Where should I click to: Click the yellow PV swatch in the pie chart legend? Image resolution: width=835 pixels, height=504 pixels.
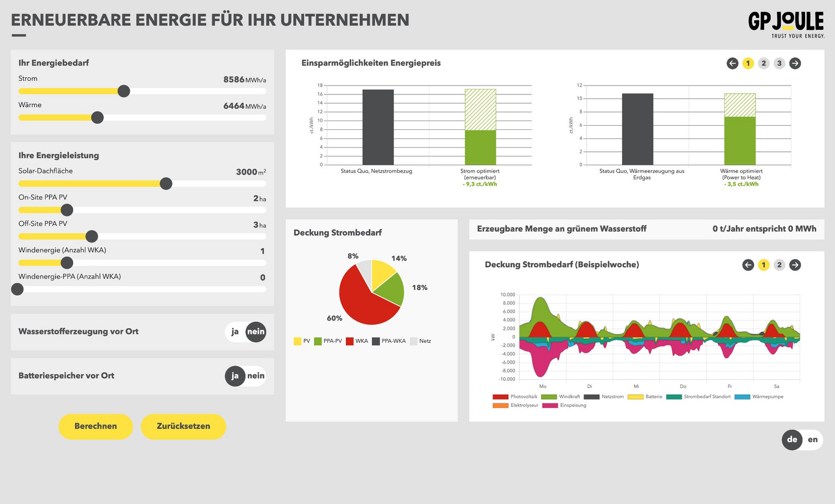296,341
